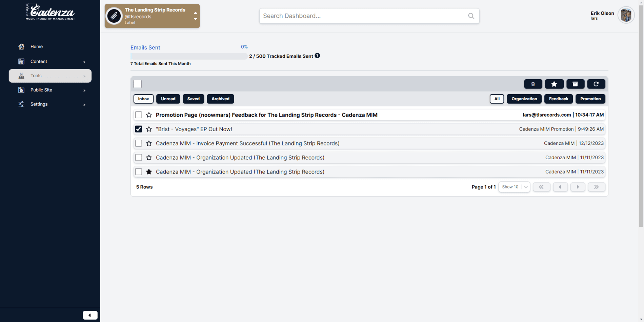The image size is (644, 322).
Task: Unstar the last Organization Updated email
Action: 149,172
